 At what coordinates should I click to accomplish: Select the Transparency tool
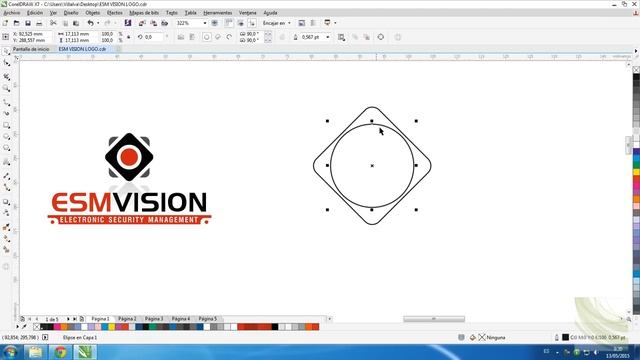click(6, 213)
